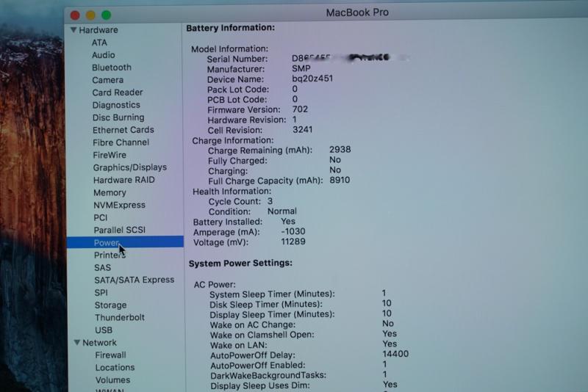Image resolution: width=588 pixels, height=392 pixels.
Task: Select Volumes under Network
Action: (x=112, y=380)
